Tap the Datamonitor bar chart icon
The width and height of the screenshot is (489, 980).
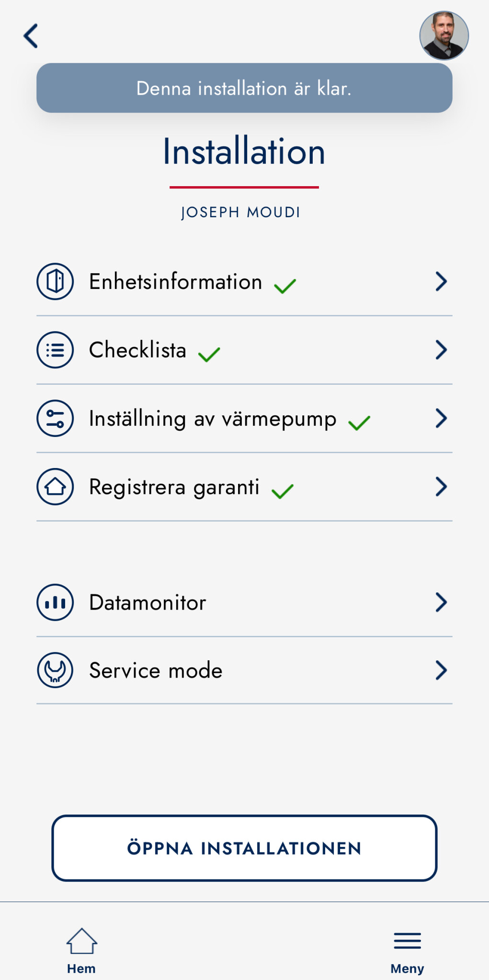tap(55, 602)
